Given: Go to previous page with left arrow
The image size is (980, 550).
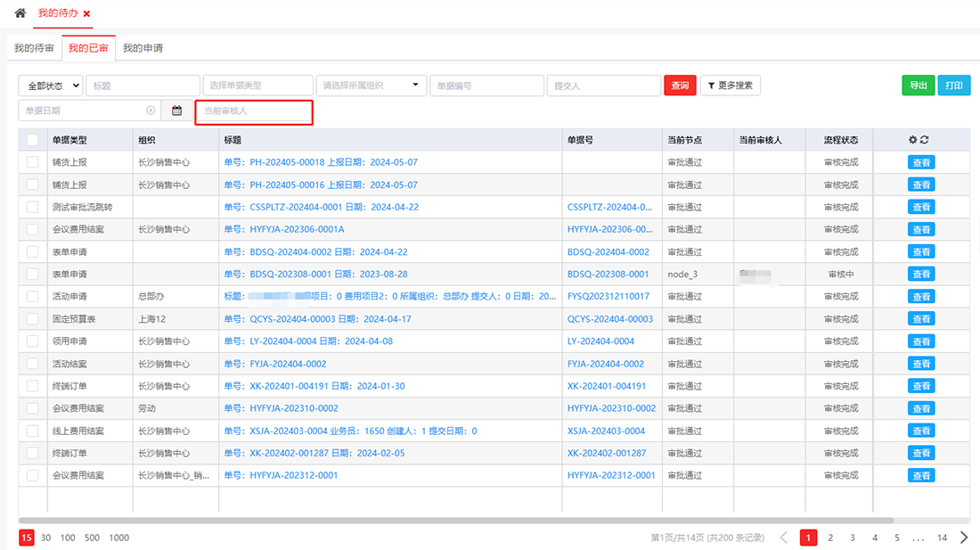Looking at the screenshot, I should click(x=784, y=538).
